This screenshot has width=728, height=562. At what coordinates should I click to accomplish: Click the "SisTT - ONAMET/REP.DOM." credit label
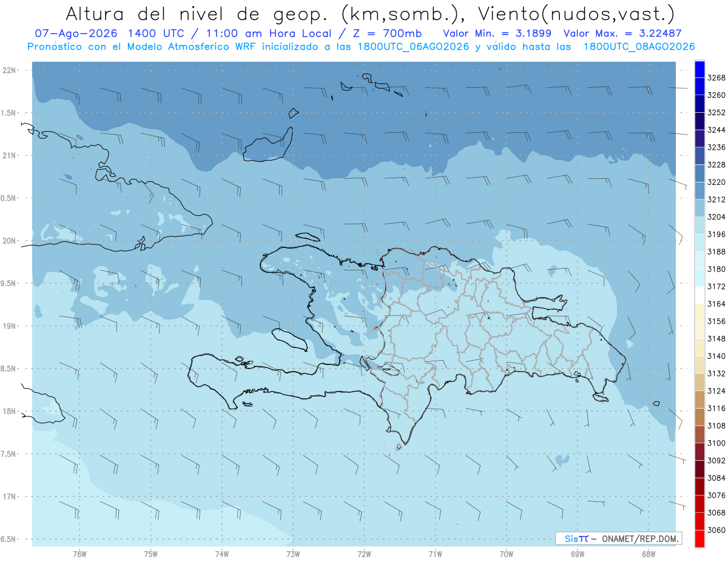click(x=618, y=538)
